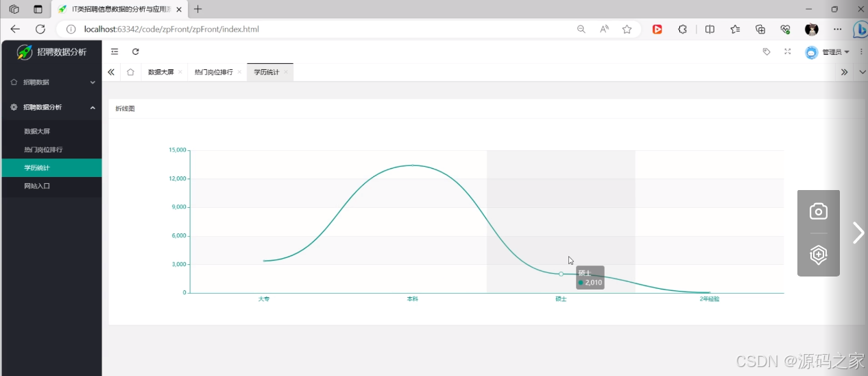
Task: Click the 2年经验 x-axis label
Action: point(709,299)
